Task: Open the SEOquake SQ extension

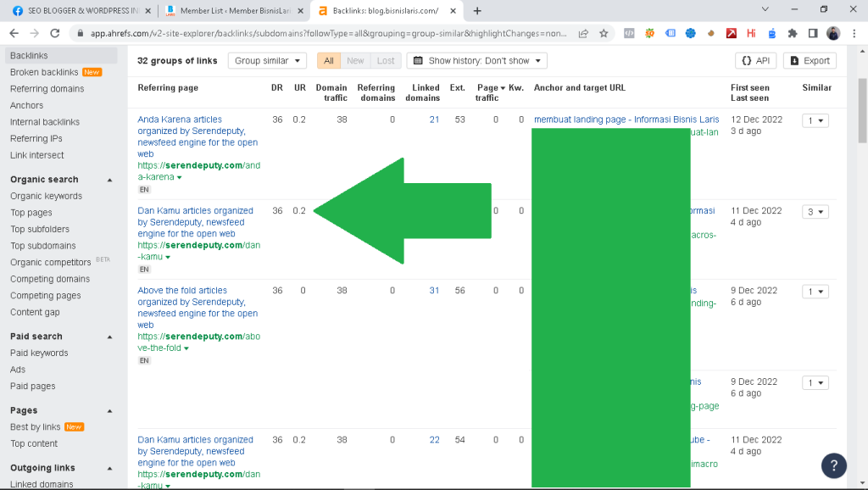Action: (x=650, y=33)
